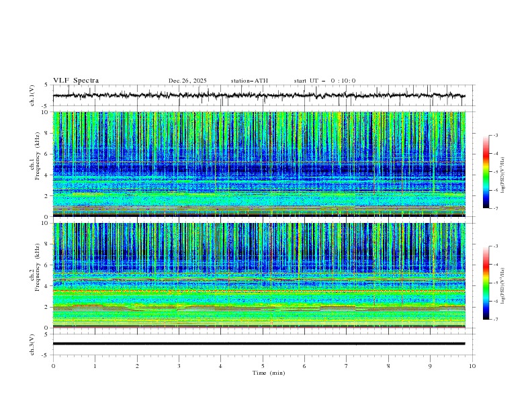Click inside the ch.1 spectrogram plot
The image size is (532, 411).
(x=262, y=165)
